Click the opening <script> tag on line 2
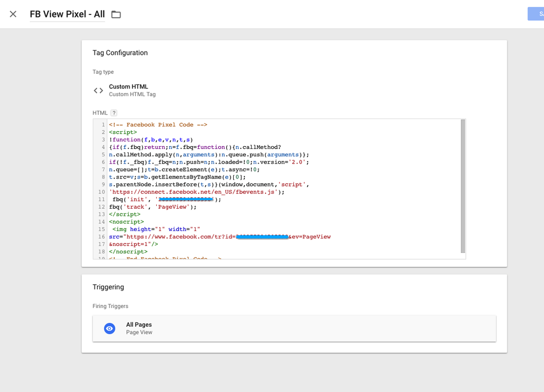The image size is (544, 392). pyautogui.click(x=123, y=132)
